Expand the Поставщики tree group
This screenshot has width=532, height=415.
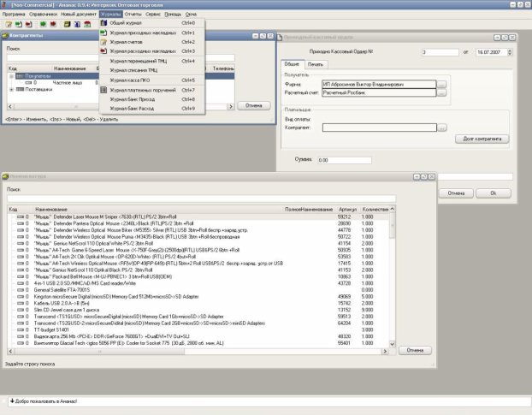pyautogui.click(x=11, y=89)
